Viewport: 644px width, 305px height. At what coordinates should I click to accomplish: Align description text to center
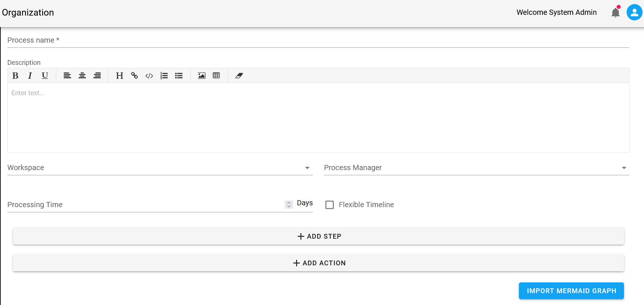click(82, 76)
